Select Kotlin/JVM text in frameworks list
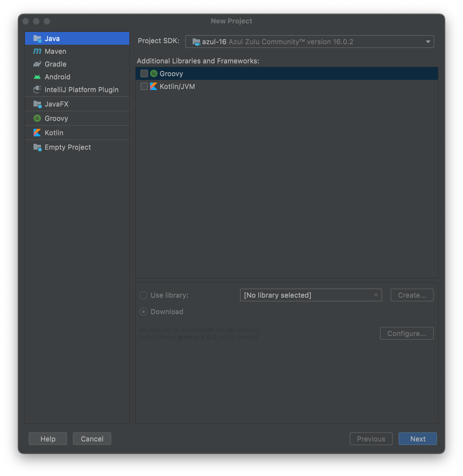The image size is (463, 476). click(177, 87)
